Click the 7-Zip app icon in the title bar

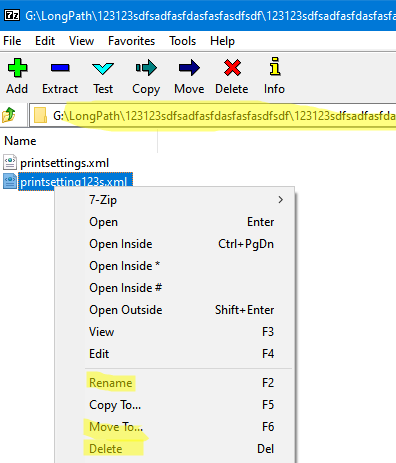(12, 15)
